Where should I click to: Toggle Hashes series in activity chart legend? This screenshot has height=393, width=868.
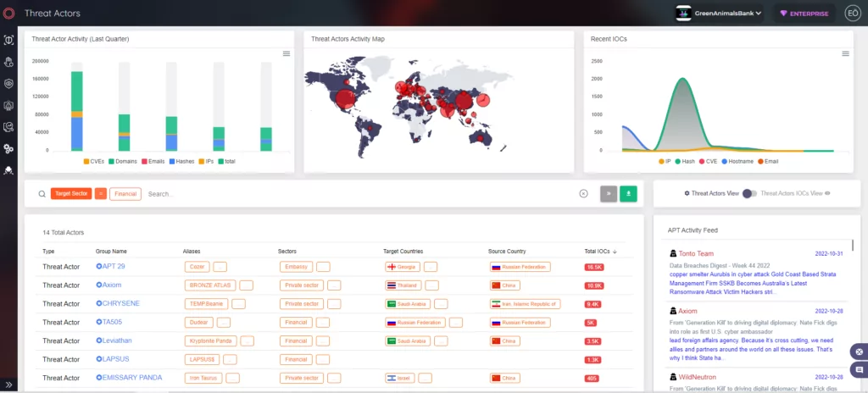184,161
